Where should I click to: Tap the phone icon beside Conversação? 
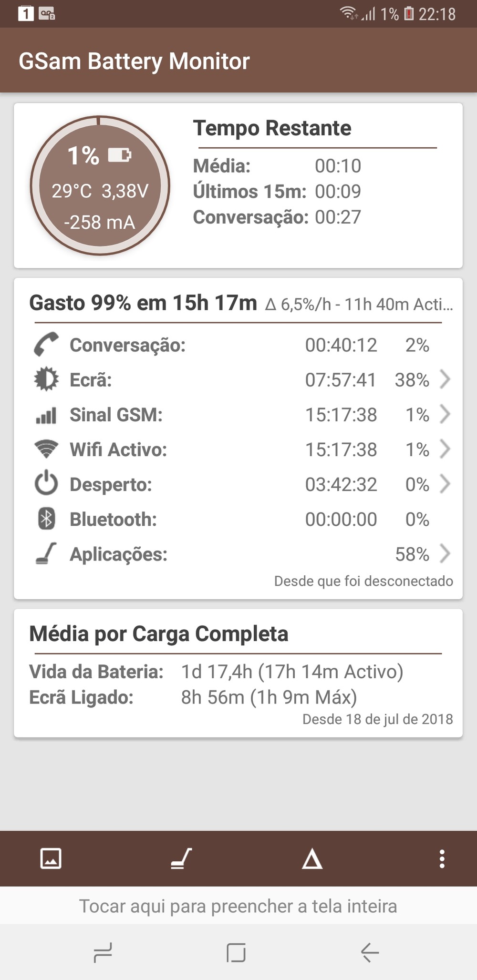[x=46, y=344]
